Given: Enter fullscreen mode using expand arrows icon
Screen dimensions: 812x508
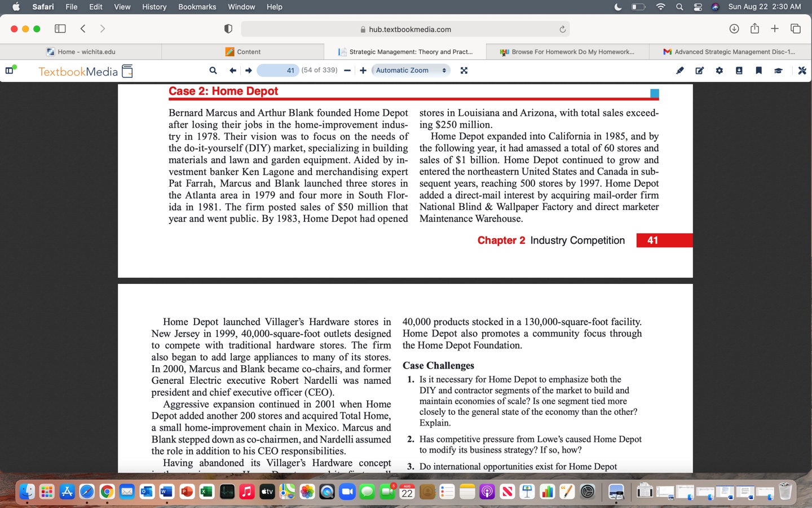Looking at the screenshot, I should (464, 71).
